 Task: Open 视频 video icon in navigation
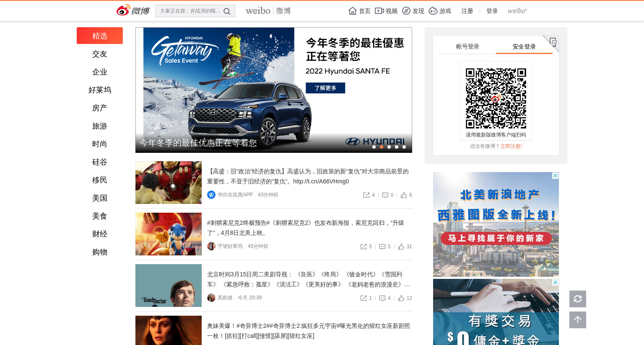point(379,11)
